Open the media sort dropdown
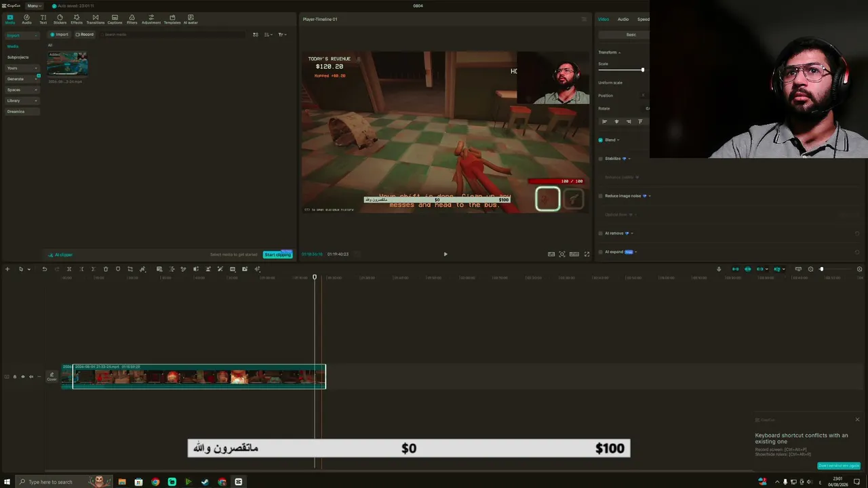Viewport: 868px width, 488px height. 269,35
